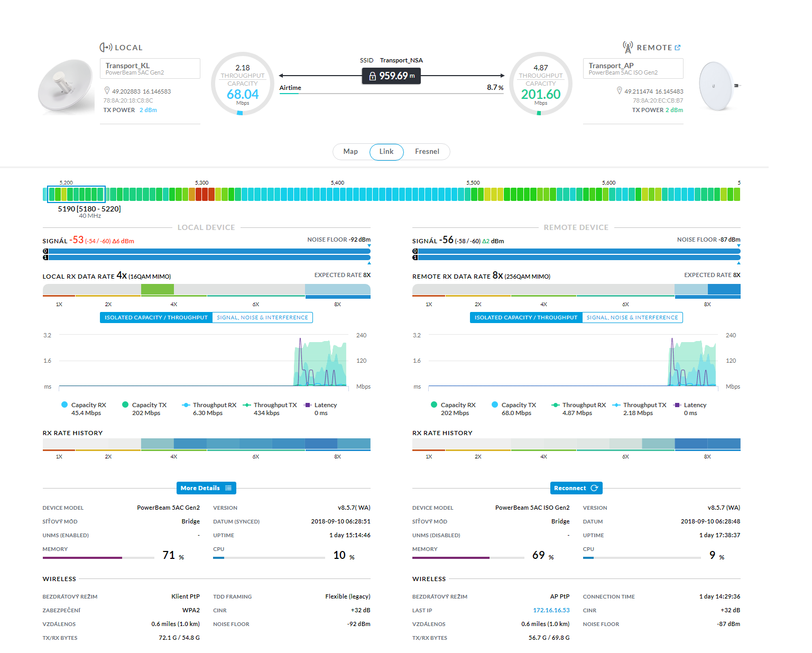The width and height of the screenshot is (812, 653).
Task: Click local device location pin icon
Action: tap(107, 91)
